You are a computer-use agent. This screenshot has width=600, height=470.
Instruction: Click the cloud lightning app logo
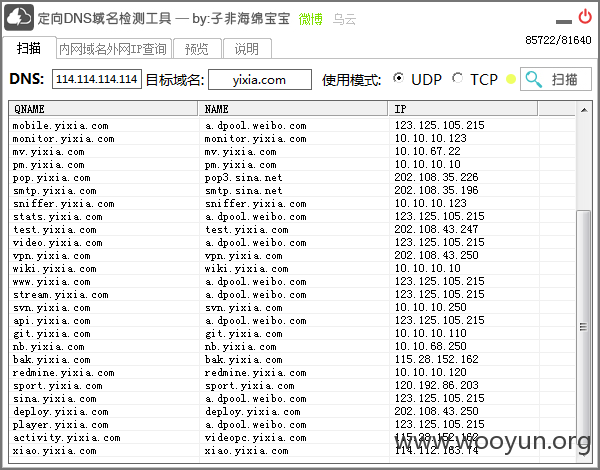(x=19, y=18)
